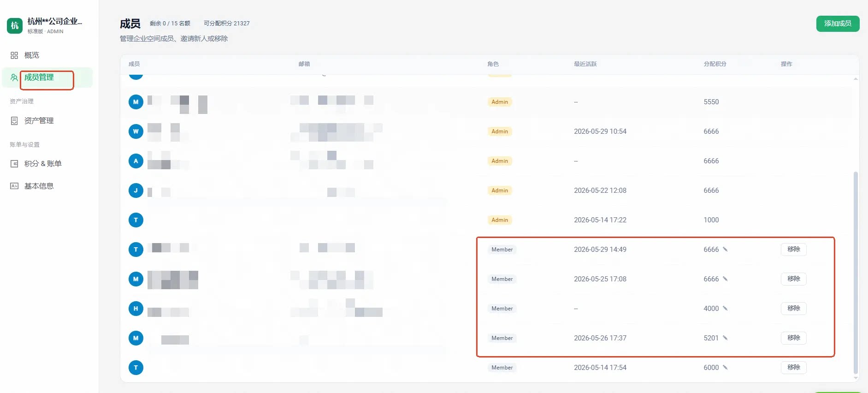Click avatar A in the Admin row

coord(136,161)
